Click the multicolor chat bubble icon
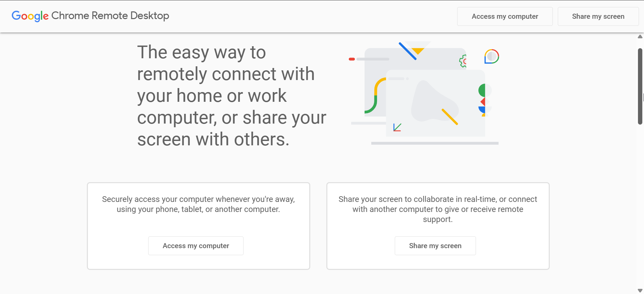The image size is (644, 294). click(x=492, y=56)
